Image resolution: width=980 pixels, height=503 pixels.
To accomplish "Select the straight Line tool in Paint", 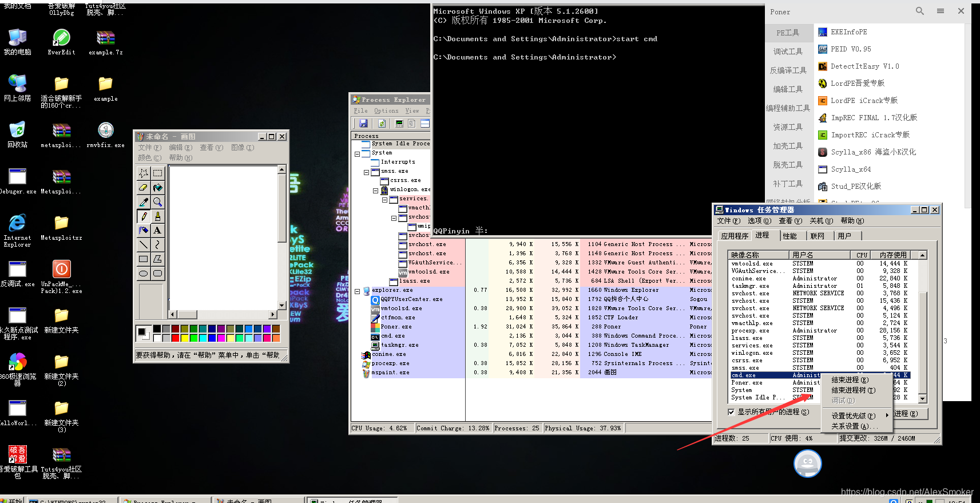I will tap(143, 245).
